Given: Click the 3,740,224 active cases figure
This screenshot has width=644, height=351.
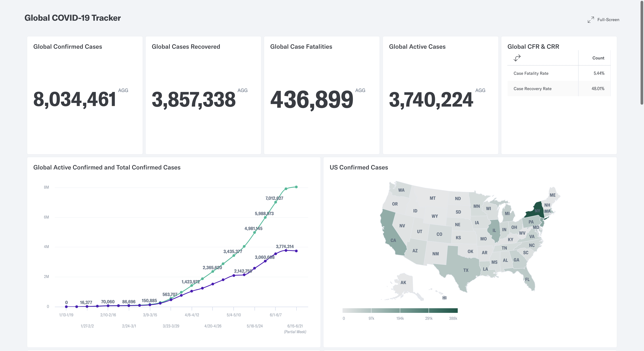Looking at the screenshot, I should [431, 99].
